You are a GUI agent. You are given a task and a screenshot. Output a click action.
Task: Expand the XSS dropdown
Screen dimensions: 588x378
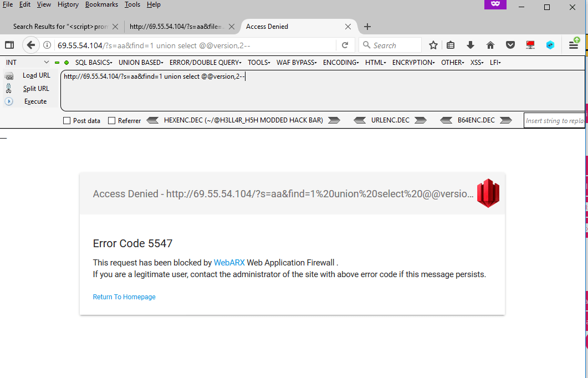click(x=477, y=63)
